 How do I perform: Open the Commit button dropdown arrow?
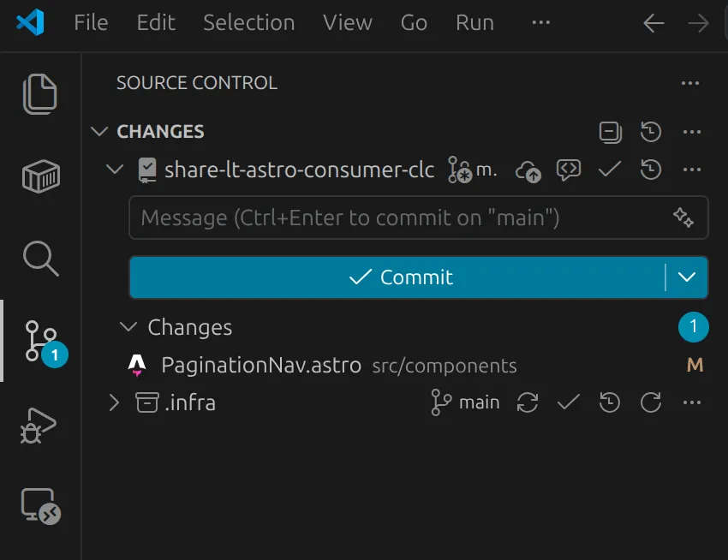(687, 277)
